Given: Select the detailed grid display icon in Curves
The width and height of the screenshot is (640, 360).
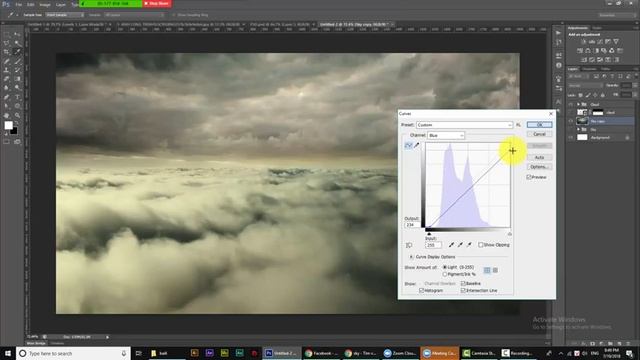Looking at the screenshot, I should [x=495, y=270].
